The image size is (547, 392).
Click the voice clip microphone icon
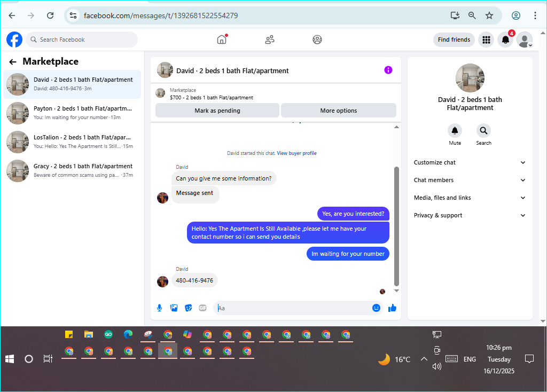pos(159,308)
